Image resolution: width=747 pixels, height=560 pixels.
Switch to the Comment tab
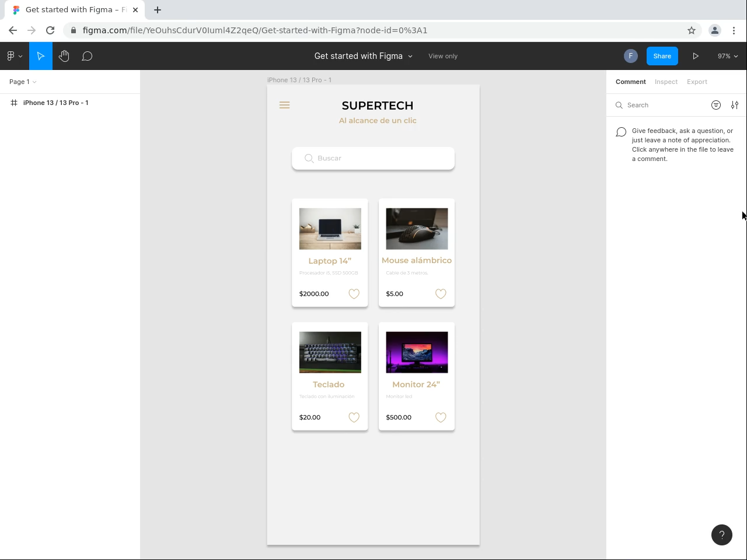[x=631, y=82]
